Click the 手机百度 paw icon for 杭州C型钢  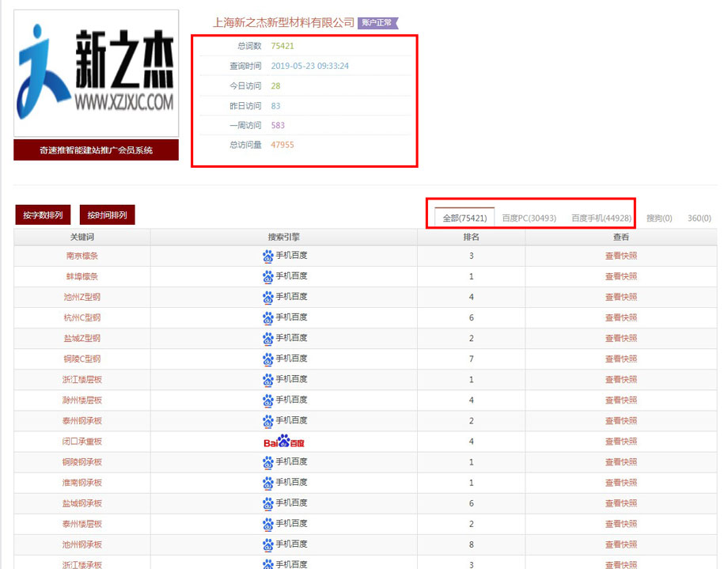click(x=267, y=317)
